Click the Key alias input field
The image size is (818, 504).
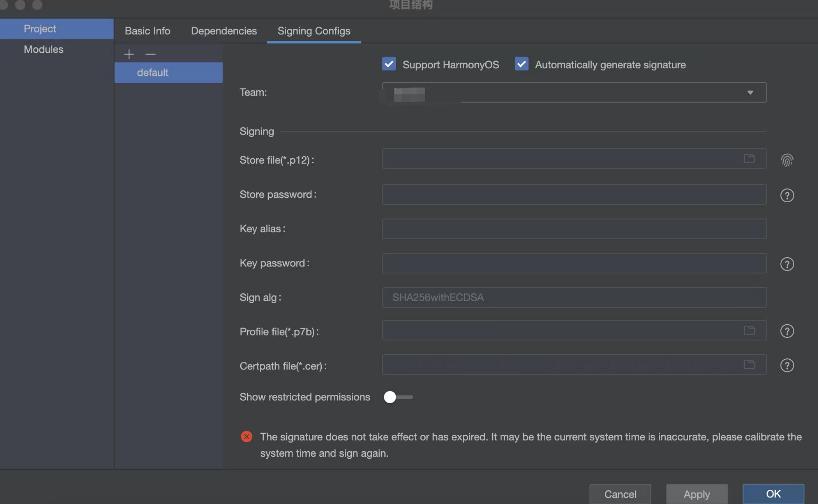[574, 229]
